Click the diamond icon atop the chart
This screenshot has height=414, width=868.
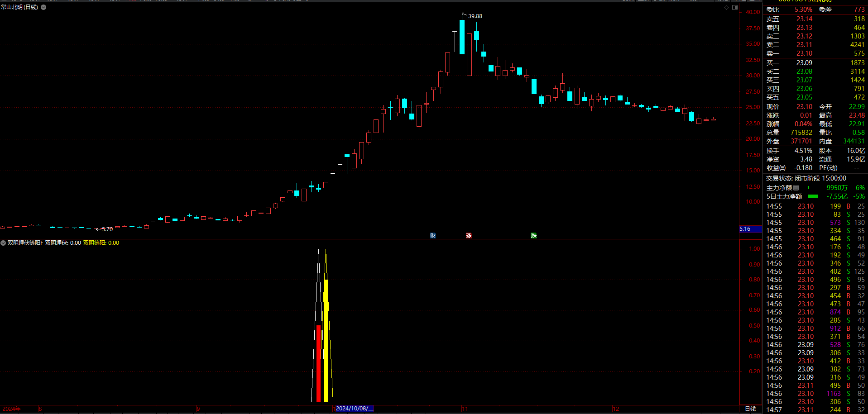click(727, 7)
